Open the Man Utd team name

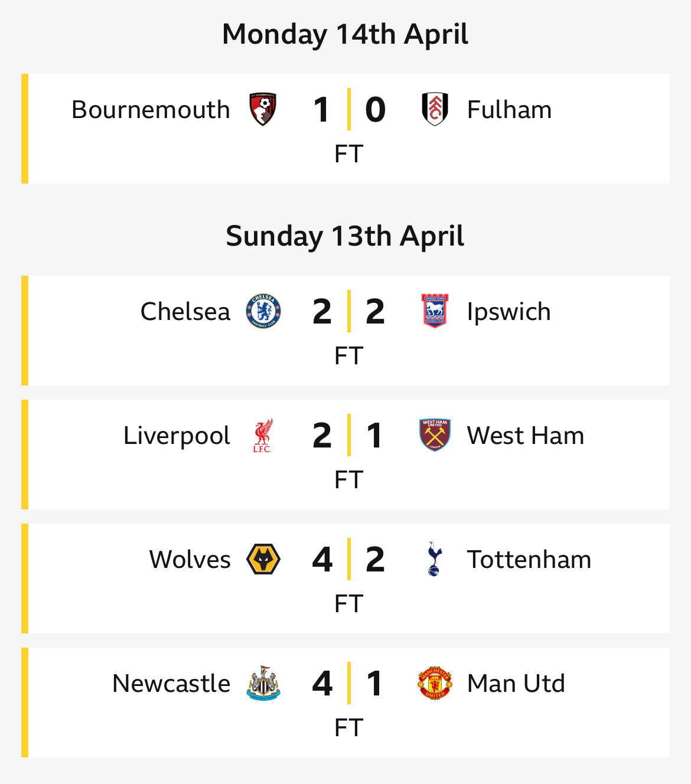point(516,684)
